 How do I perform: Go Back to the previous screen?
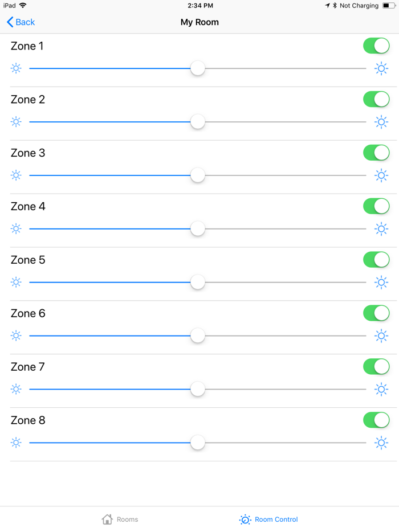pos(21,22)
